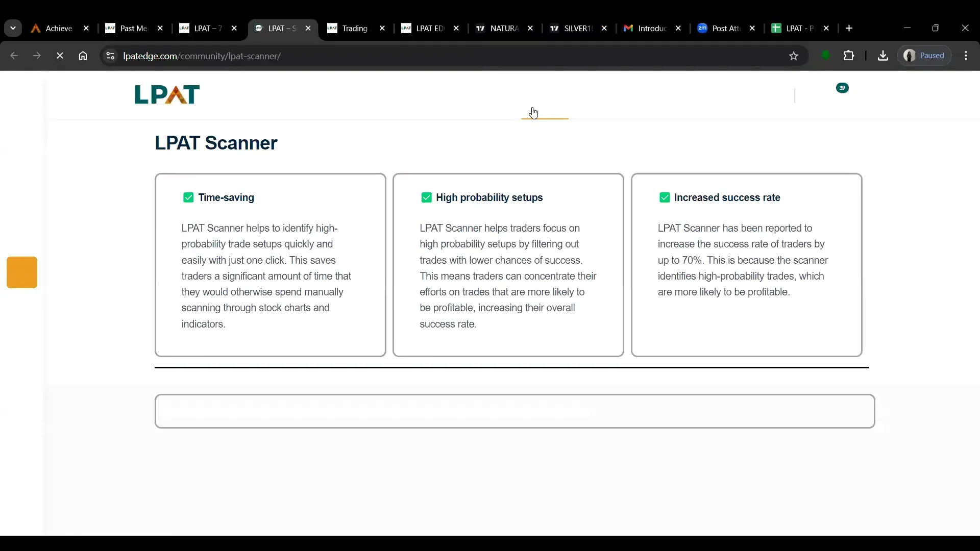Bookmark this page with the star icon

[x=794, y=56]
